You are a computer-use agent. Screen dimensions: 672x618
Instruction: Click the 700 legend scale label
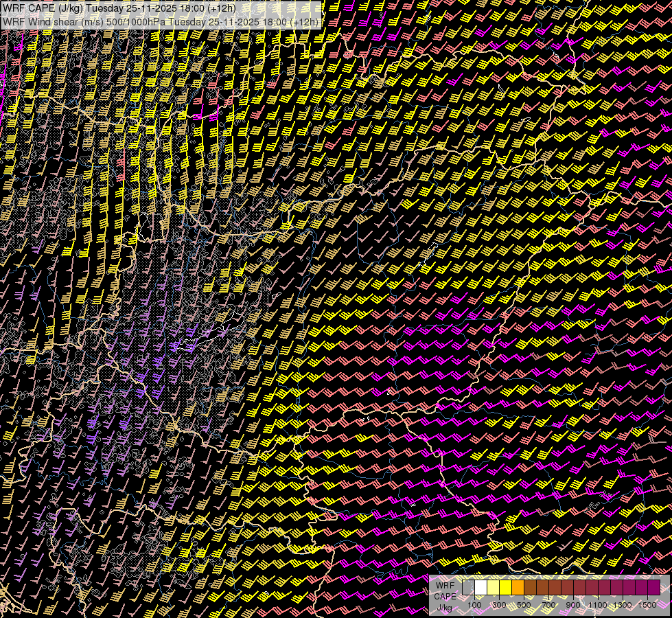pyautogui.click(x=548, y=605)
